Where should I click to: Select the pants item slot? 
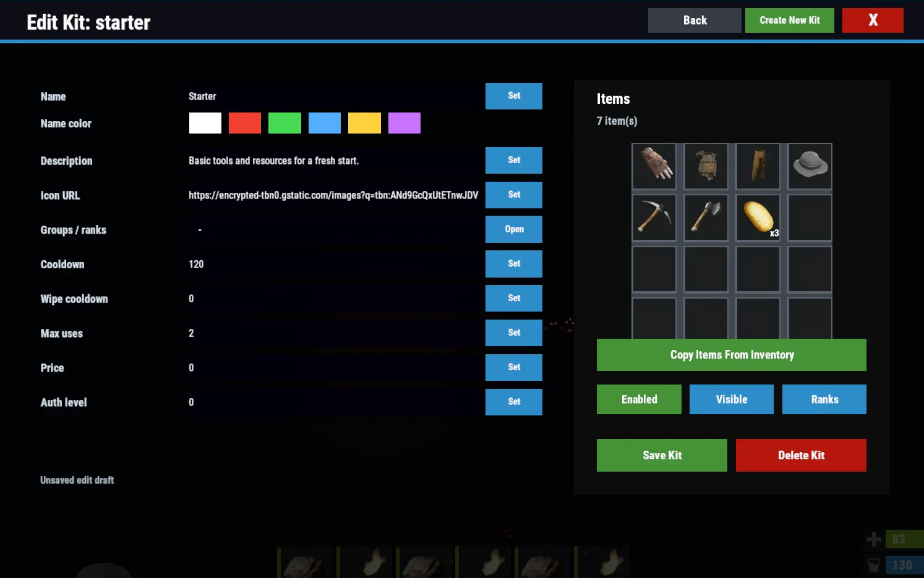[758, 166]
